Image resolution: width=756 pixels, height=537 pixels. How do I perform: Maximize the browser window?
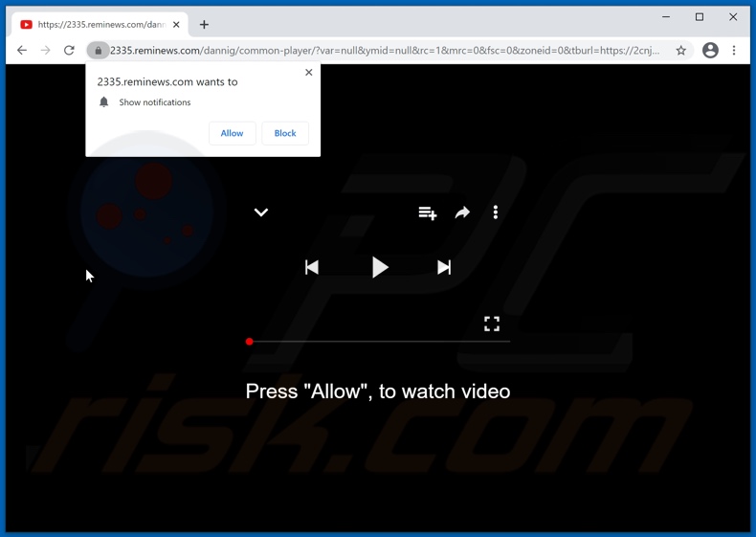click(x=700, y=17)
